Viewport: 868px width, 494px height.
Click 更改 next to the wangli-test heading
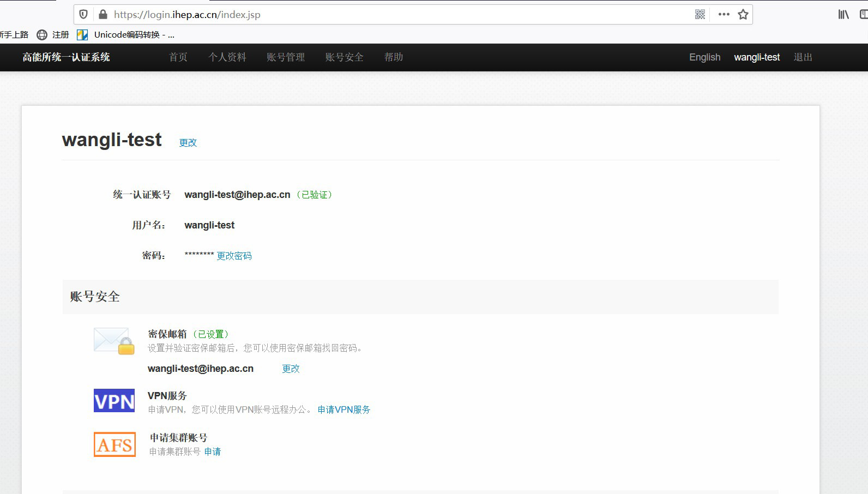[188, 142]
